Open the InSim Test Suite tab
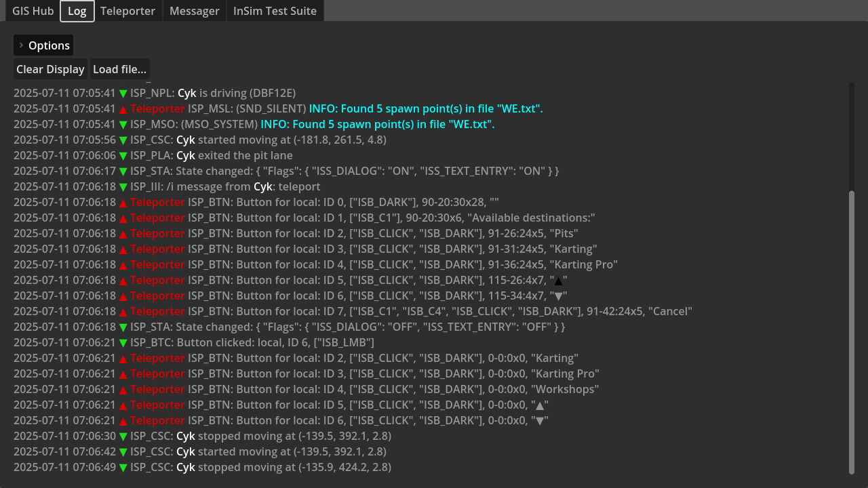 click(275, 11)
